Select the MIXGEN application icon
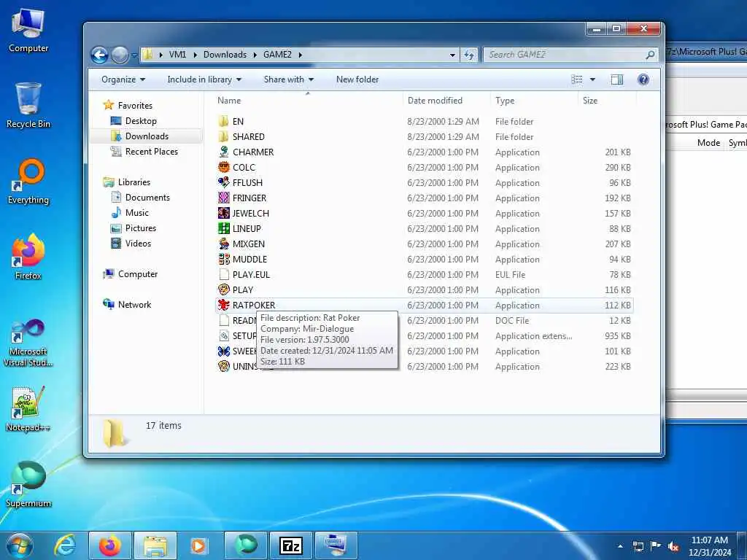Viewport: 747px width, 560px height. coord(223,244)
